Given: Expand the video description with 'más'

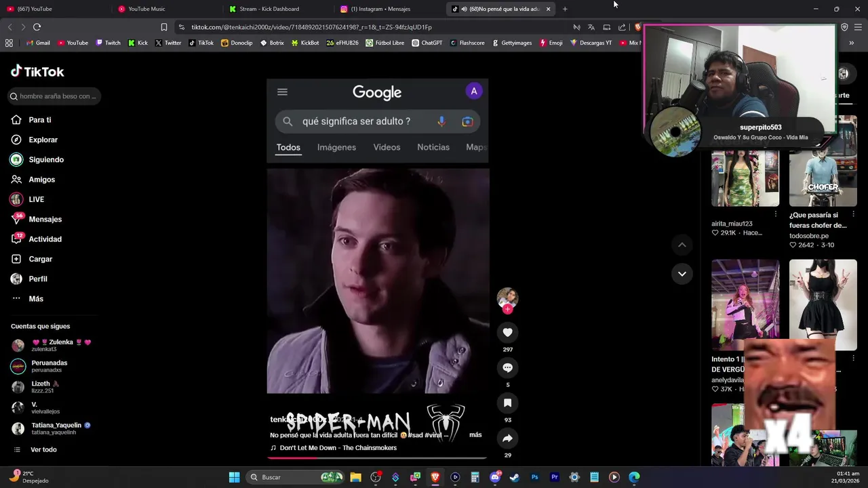Looking at the screenshot, I should coord(475,434).
